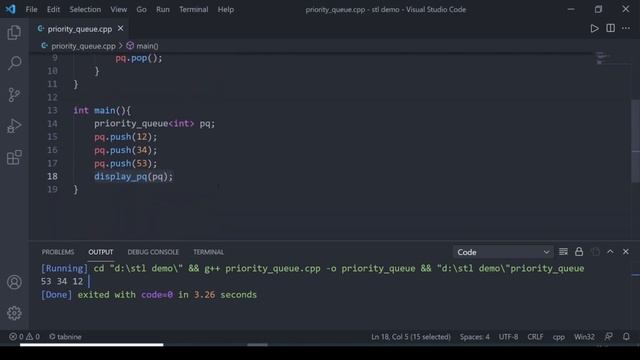
Task: Open the Source Control view
Action: click(x=14, y=95)
